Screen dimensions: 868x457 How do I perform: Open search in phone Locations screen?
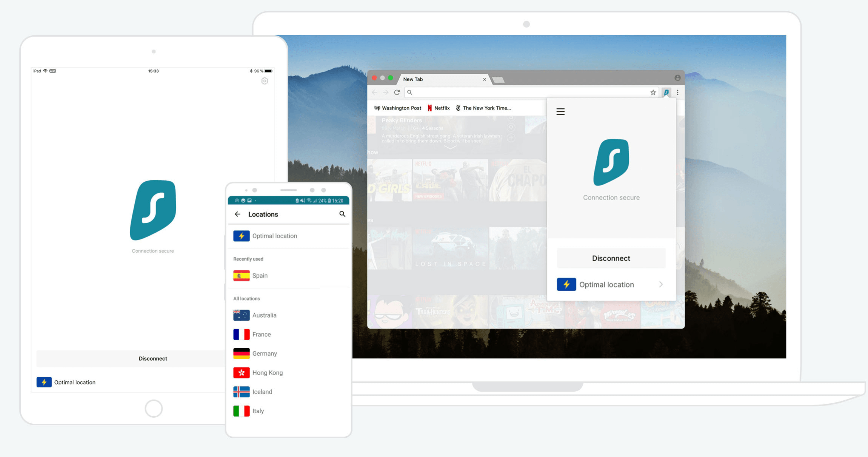click(x=342, y=214)
